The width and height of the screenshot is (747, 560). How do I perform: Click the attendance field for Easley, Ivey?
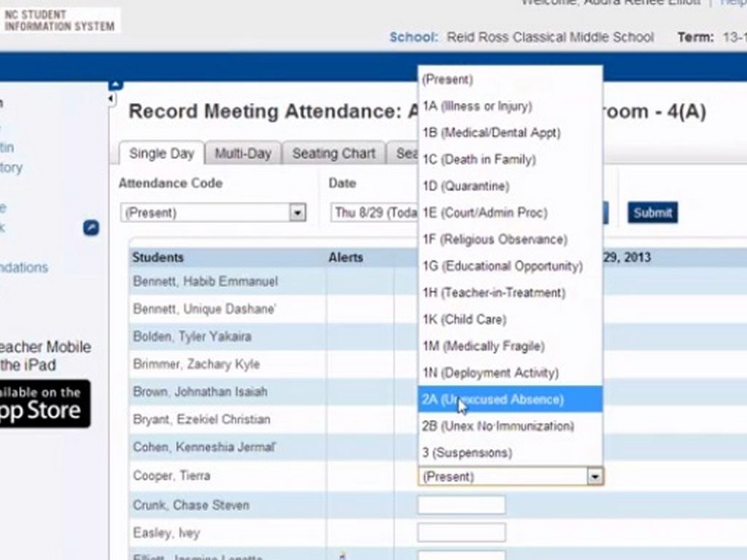point(461,532)
